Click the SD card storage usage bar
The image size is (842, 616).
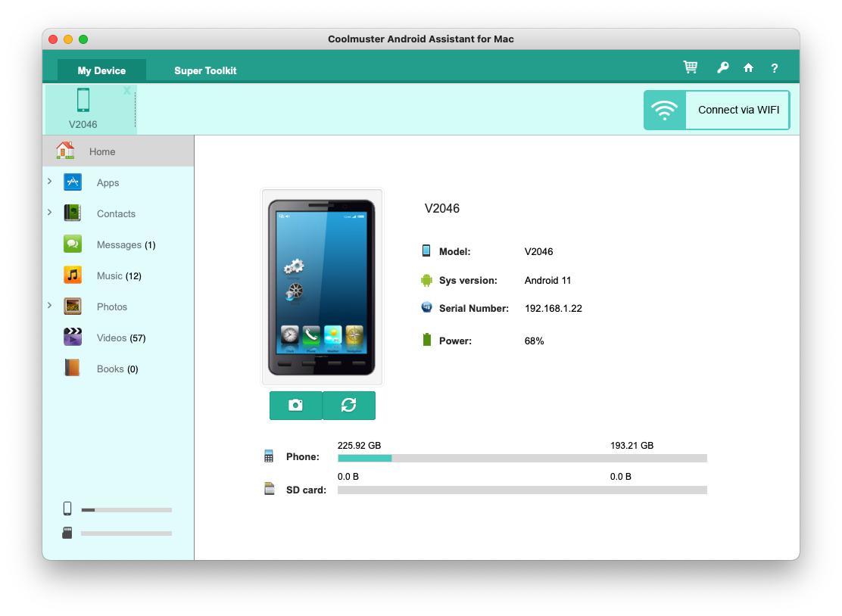(x=522, y=490)
